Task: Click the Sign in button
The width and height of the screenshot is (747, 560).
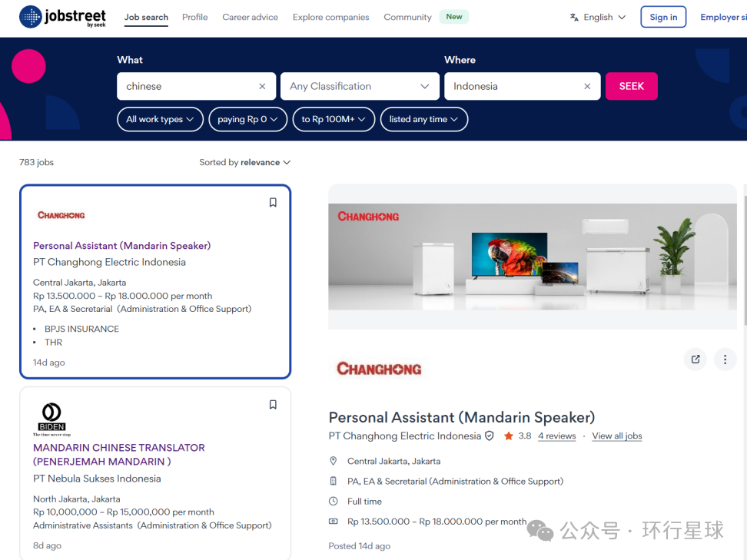Action: pyautogui.click(x=663, y=17)
